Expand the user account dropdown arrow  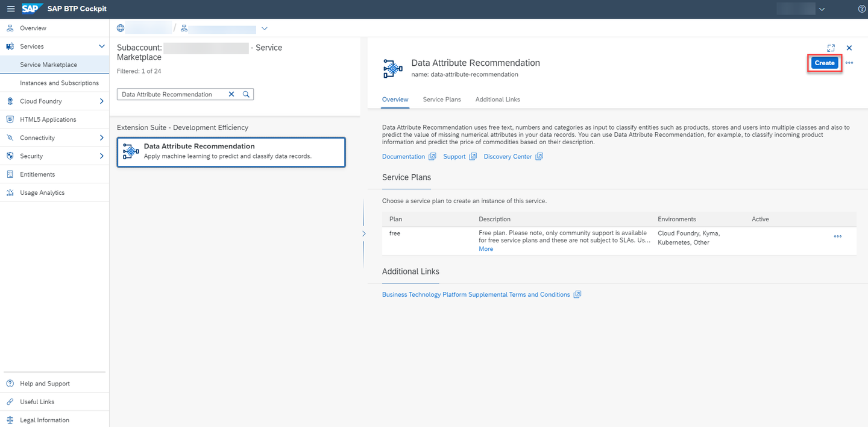[x=822, y=9]
